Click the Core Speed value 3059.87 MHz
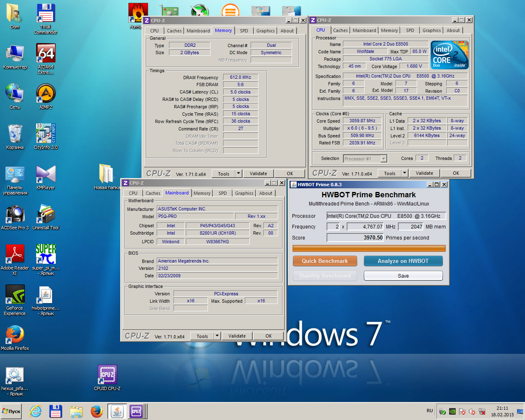525x420 pixels. 362,121
